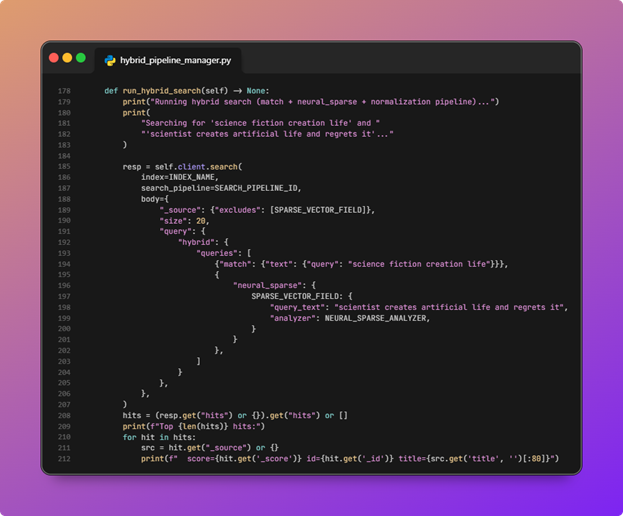Screen dimensions: 623x516
Task: Click the "science fiction creation life" string on line 194
Action: 419,264
